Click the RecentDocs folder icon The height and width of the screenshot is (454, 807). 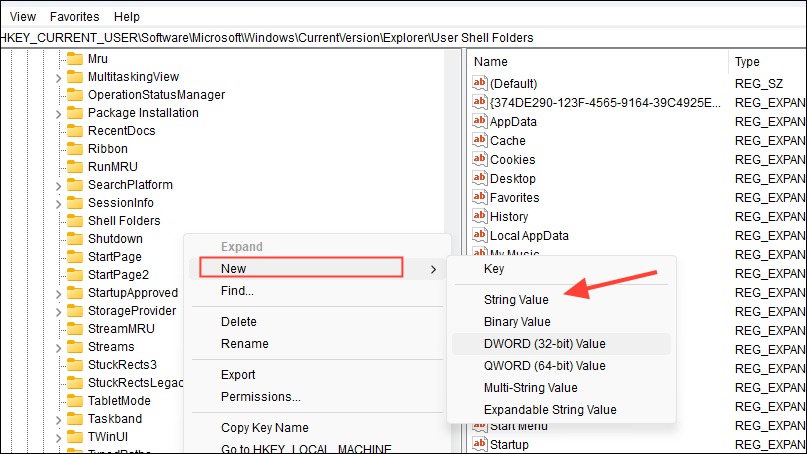click(75, 131)
